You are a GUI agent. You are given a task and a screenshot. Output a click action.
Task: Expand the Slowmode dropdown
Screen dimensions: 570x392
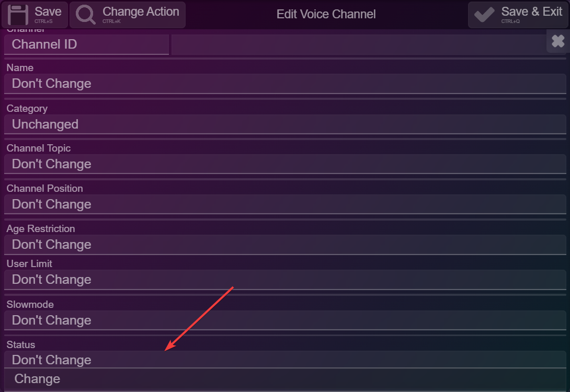pyautogui.click(x=285, y=320)
